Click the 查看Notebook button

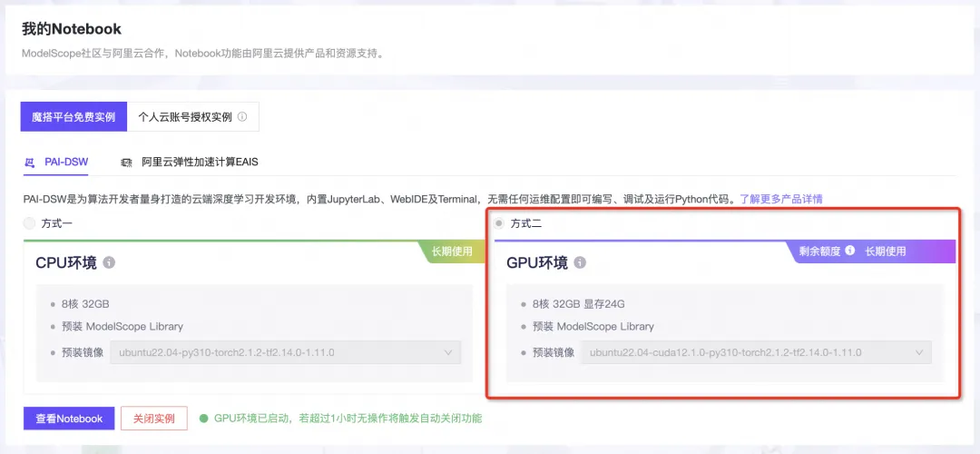coord(69,419)
